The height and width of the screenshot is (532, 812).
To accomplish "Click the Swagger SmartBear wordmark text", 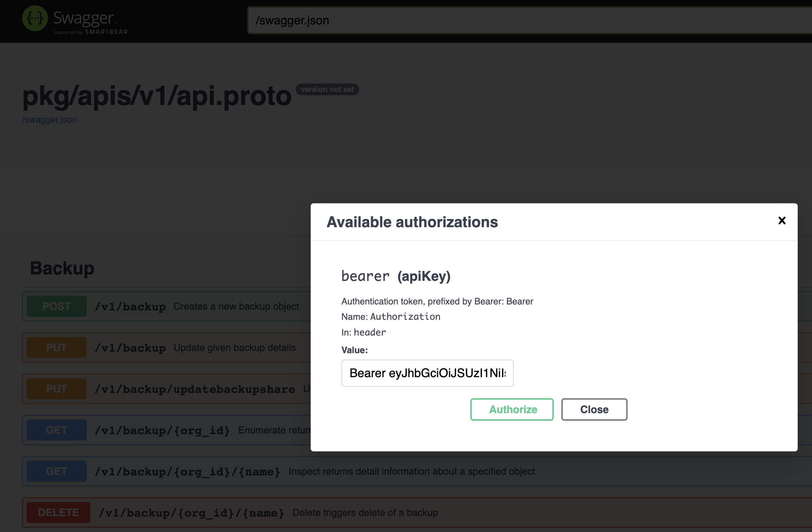I will (x=90, y=22).
